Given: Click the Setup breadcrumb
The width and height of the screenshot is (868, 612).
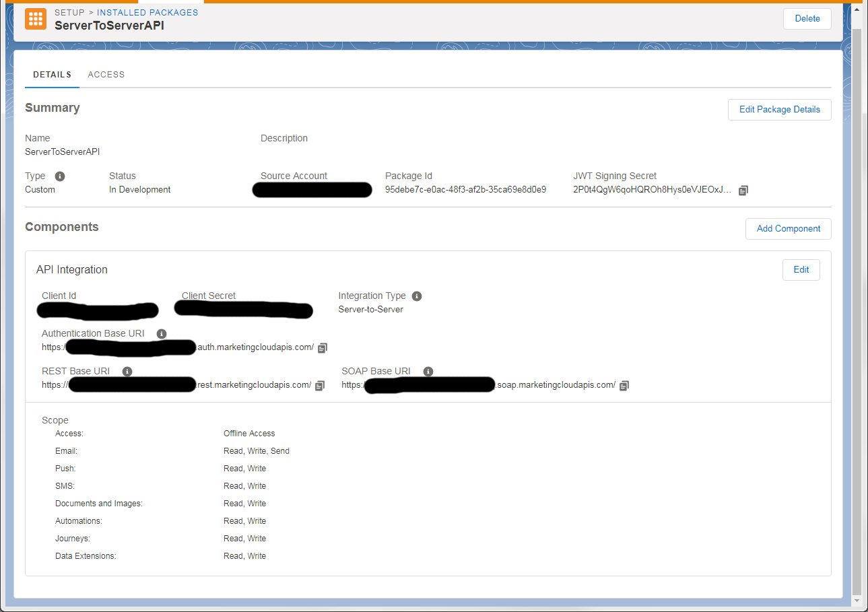Looking at the screenshot, I should 69,12.
